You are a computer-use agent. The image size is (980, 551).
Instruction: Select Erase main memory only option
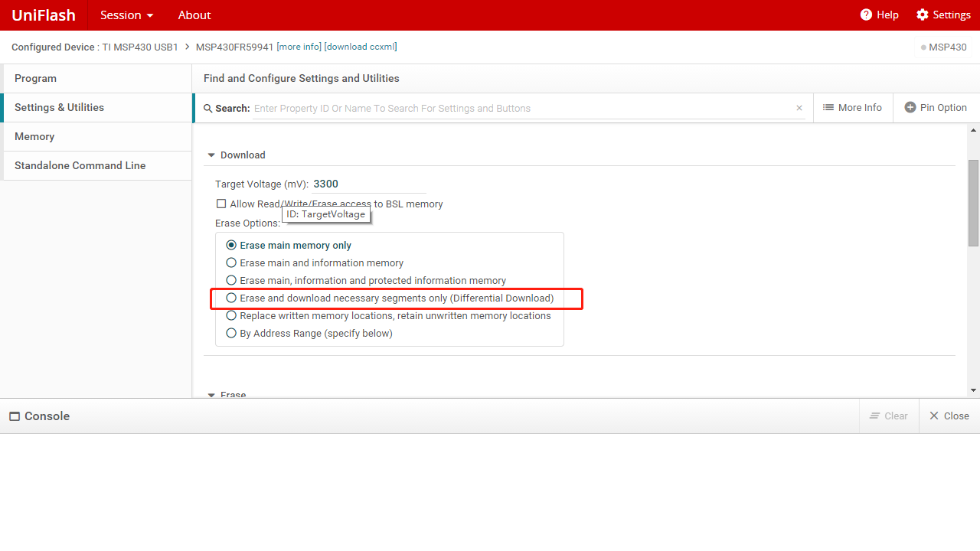pyautogui.click(x=231, y=245)
